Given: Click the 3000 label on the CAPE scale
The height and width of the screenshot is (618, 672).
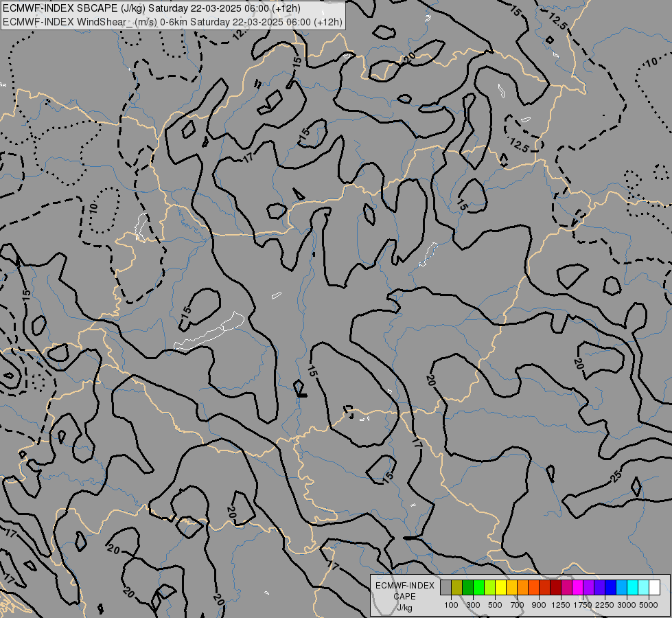Looking at the screenshot, I should 627,605.
